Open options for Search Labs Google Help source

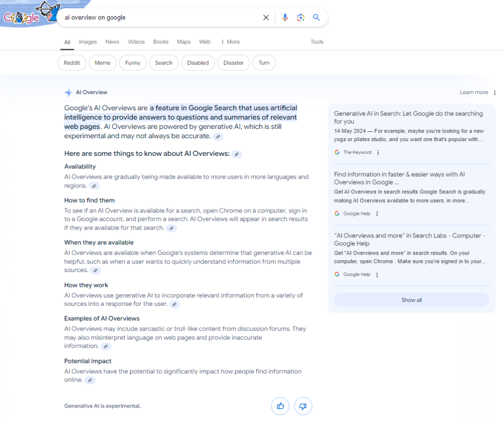coord(377,274)
